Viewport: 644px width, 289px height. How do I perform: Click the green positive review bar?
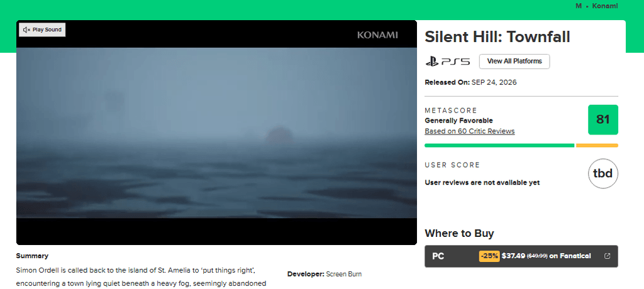pos(499,145)
